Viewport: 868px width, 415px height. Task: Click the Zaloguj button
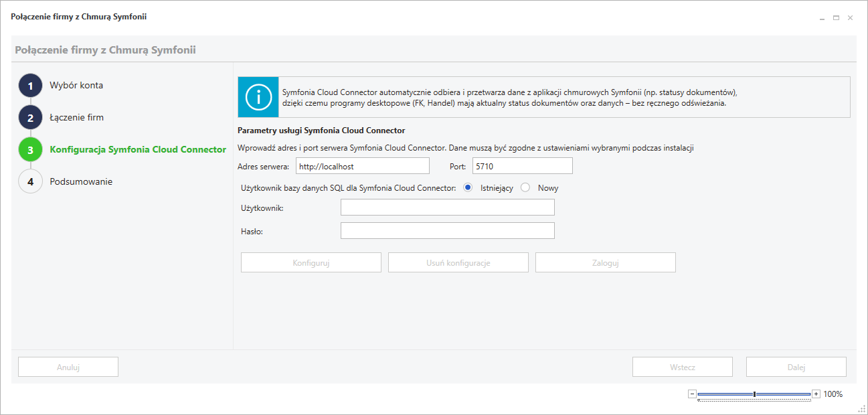(x=605, y=262)
